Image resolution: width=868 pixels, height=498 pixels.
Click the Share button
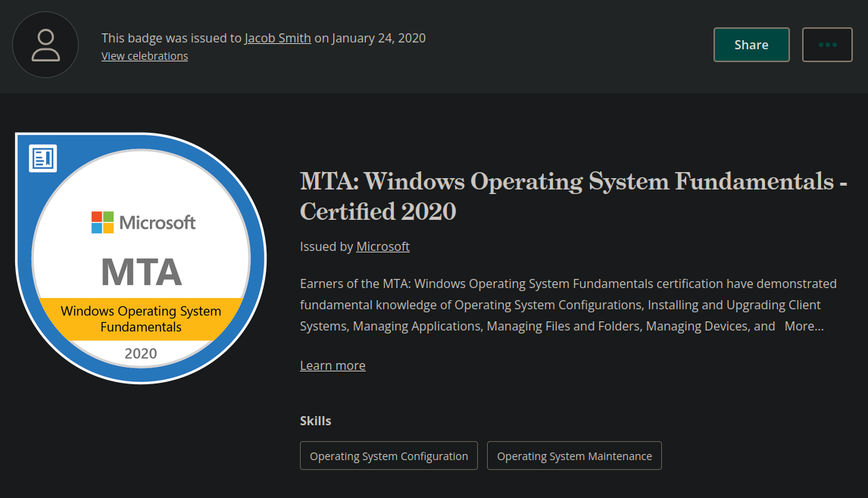[x=751, y=45]
